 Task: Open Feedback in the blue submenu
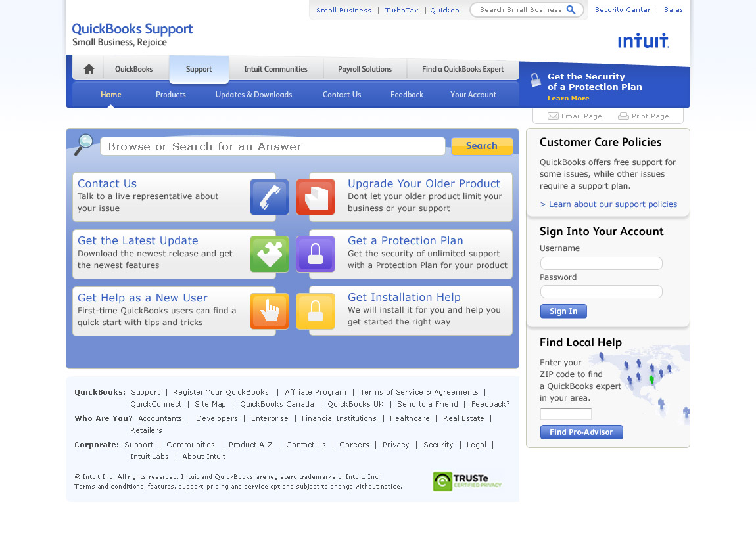tap(407, 95)
